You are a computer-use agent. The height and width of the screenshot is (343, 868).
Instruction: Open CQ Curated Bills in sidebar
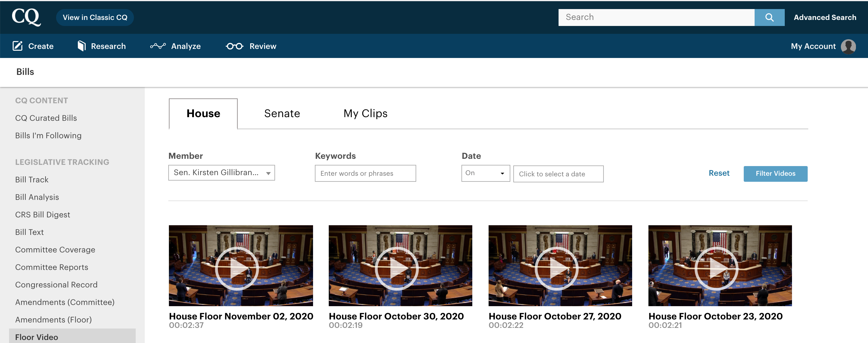(x=46, y=118)
